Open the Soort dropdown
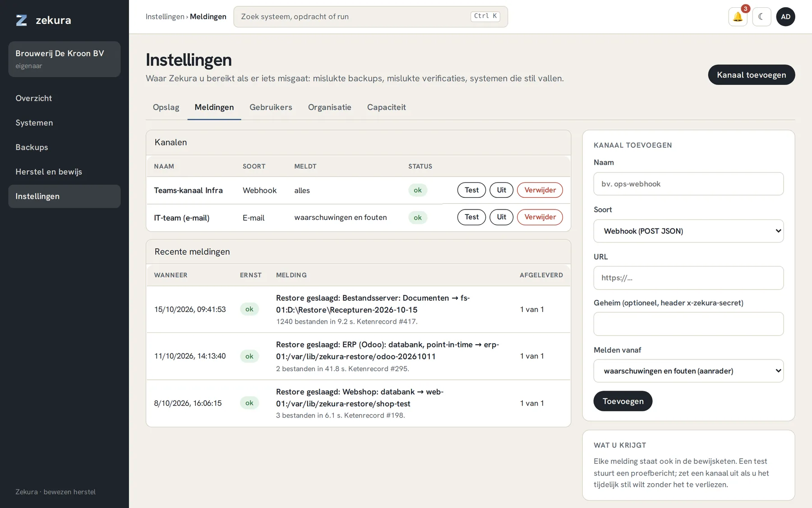The image size is (812, 508). coord(688,231)
